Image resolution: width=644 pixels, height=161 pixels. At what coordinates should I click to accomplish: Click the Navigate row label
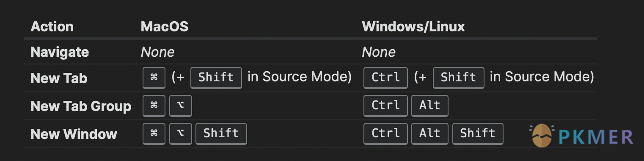tap(60, 52)
